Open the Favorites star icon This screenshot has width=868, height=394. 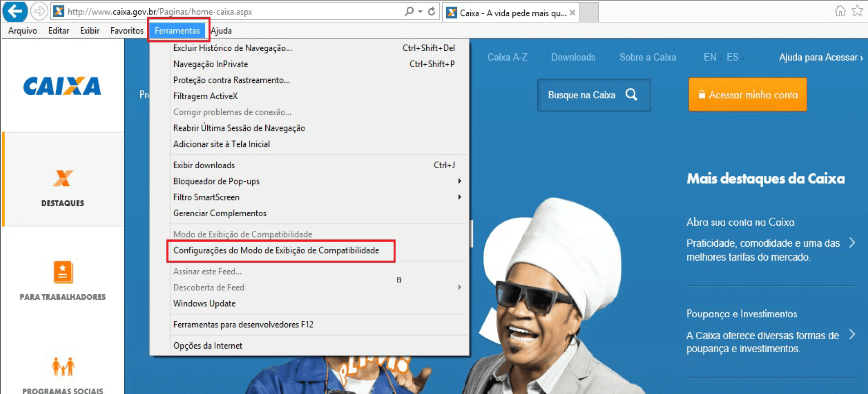857,11
